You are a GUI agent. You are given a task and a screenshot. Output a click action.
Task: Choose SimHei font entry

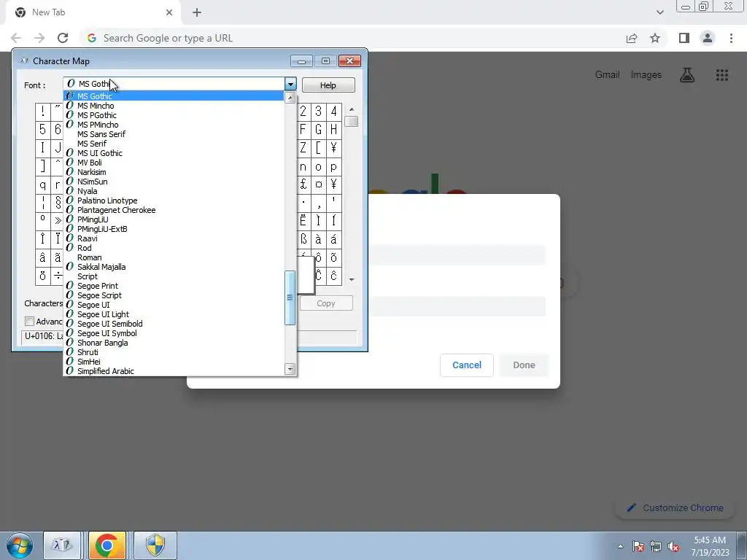pos(174,362)
